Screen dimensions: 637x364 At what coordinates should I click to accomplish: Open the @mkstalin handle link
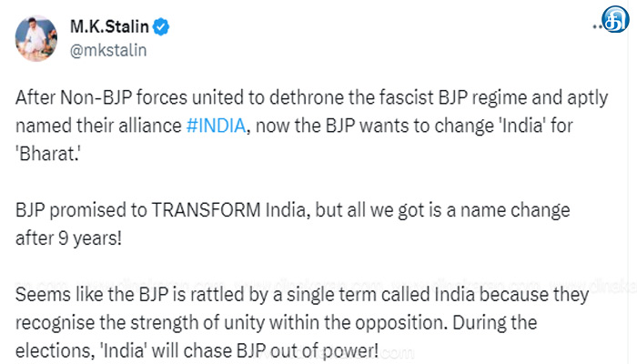click(x=108, y=49)
